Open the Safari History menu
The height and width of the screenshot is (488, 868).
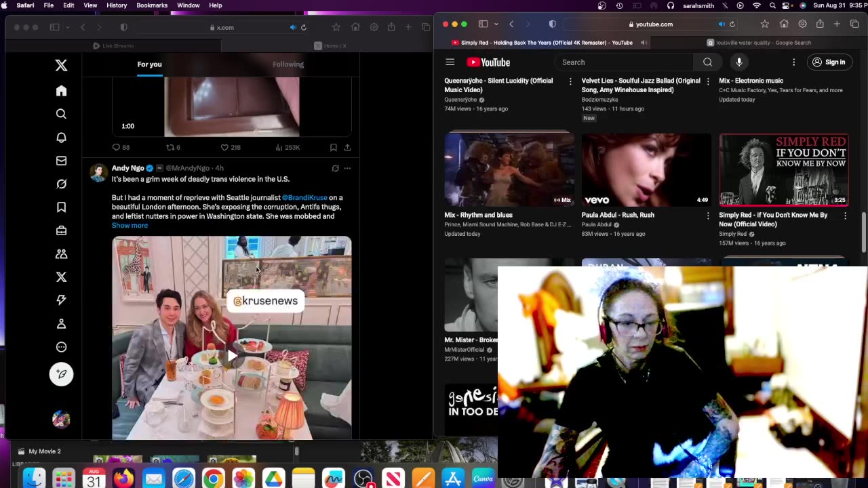pos(117,5)
